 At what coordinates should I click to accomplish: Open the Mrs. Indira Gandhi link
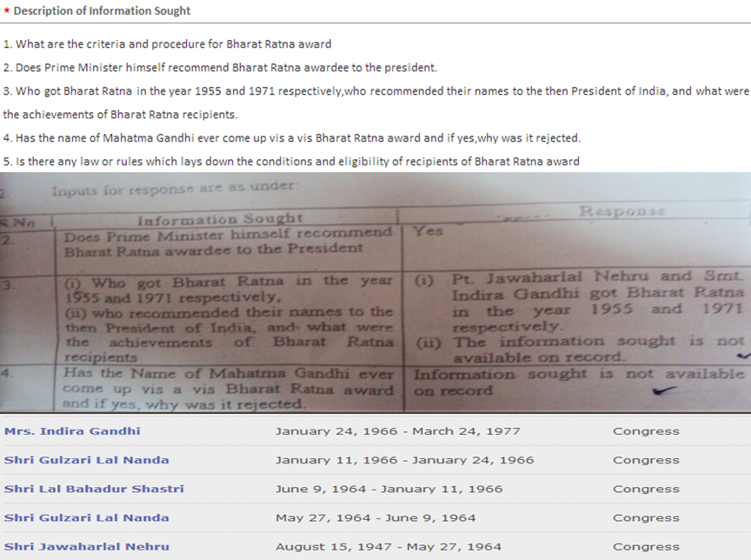click(x=72, y=431)
